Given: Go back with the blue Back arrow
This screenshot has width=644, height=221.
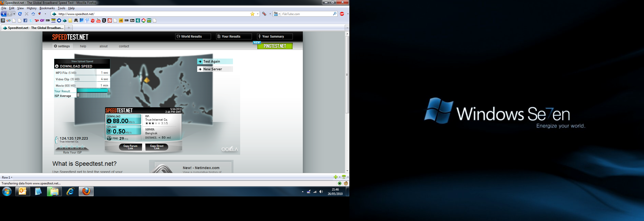Looking at the screenshot, I should (x=4, y=14).
